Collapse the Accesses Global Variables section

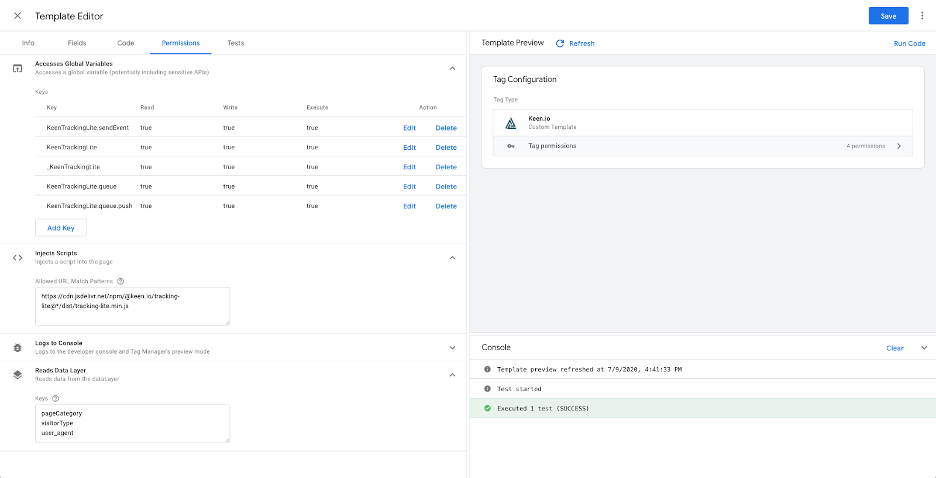(x=452, y=68)
